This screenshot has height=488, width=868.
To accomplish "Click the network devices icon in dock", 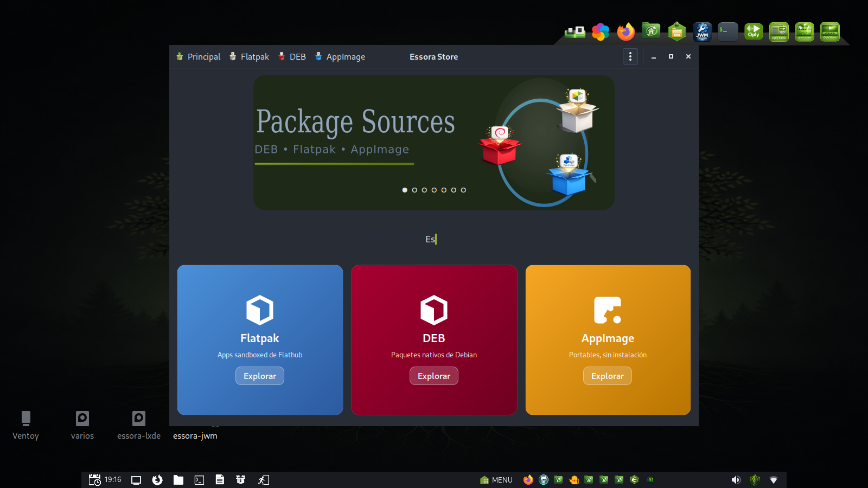I will point(575,32).
